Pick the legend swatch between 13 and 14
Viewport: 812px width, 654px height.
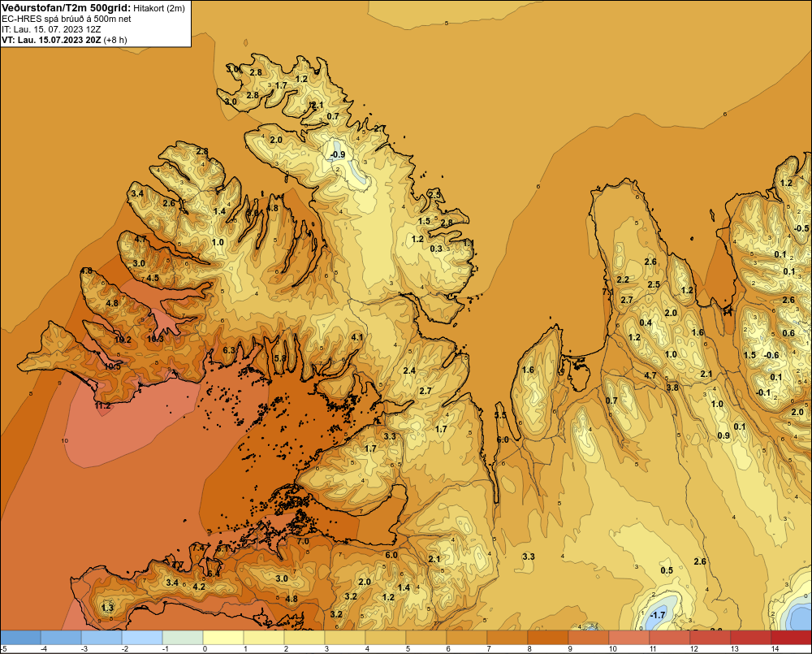click(750, 638)
